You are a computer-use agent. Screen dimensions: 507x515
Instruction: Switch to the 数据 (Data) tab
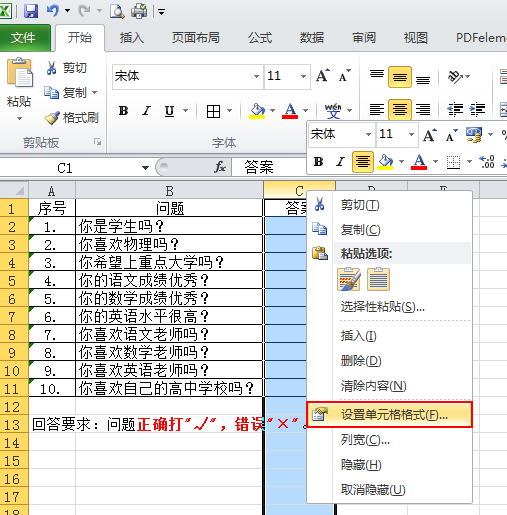(312, 38)
